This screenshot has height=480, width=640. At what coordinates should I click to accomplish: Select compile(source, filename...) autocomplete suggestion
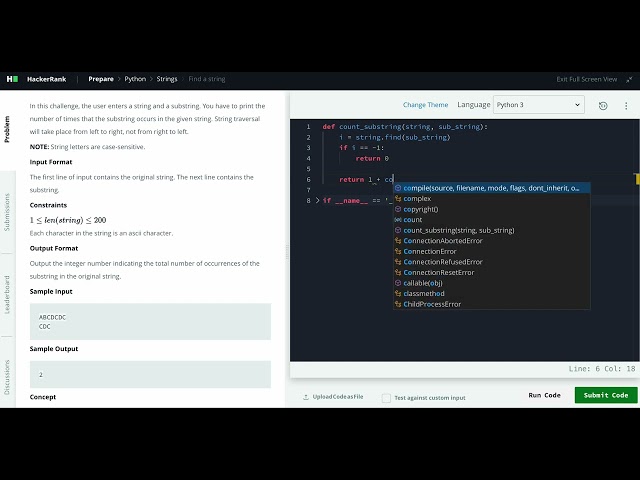(491, 188)
